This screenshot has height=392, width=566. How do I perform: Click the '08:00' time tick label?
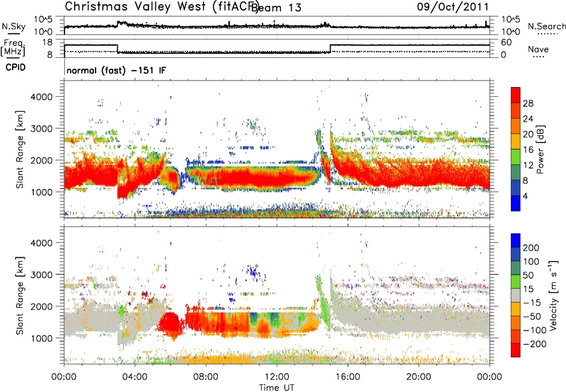[x=205, y=377]
